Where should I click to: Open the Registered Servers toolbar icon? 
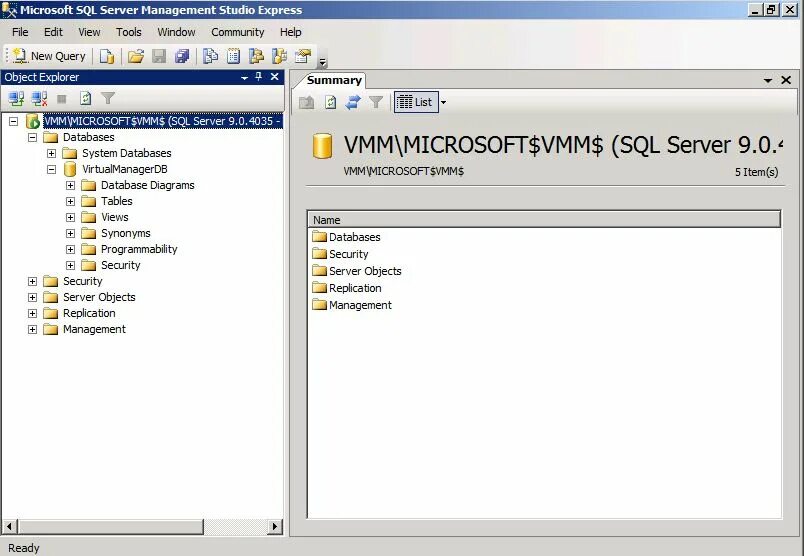(x=210, y=56)
